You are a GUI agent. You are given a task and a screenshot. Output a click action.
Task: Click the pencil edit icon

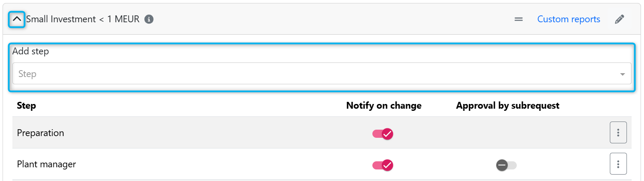click(x=619, y=19)
